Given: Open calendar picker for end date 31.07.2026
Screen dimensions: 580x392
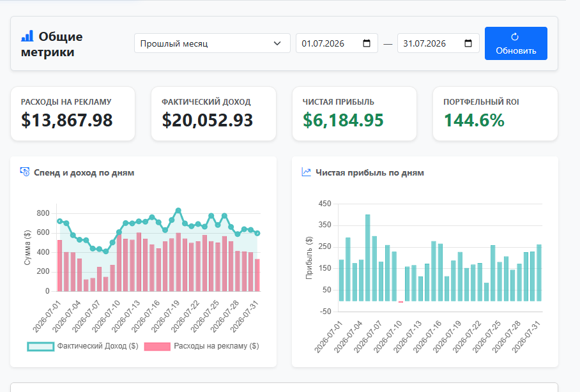Looking at the screenshot, I should click(x=468, y=43).
